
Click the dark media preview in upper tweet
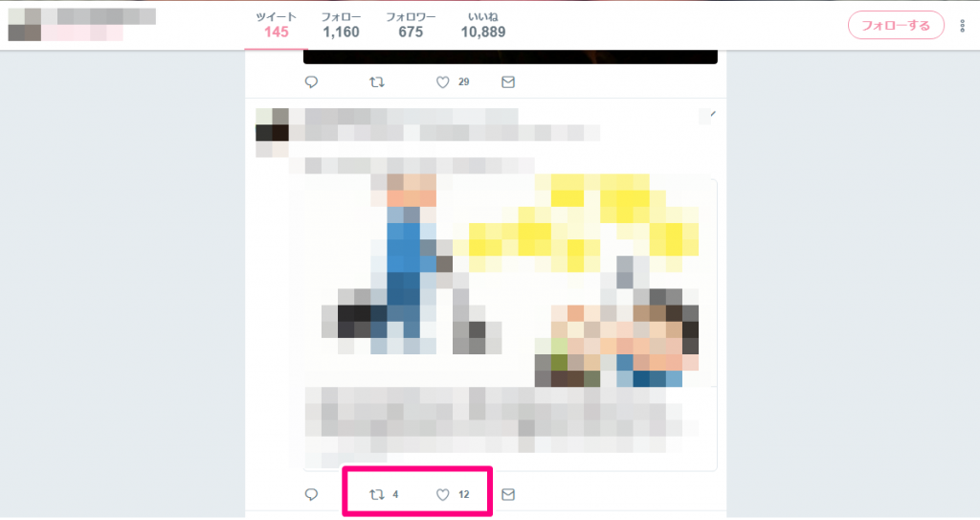pyautogui.click(x=510, y=57)
